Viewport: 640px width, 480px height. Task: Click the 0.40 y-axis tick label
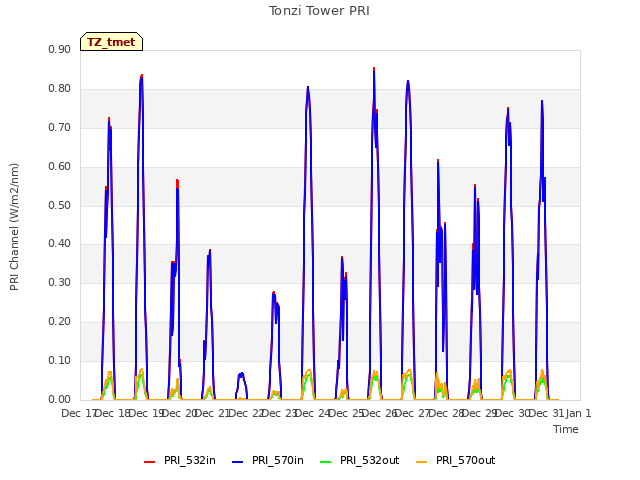tap(59, 244)
